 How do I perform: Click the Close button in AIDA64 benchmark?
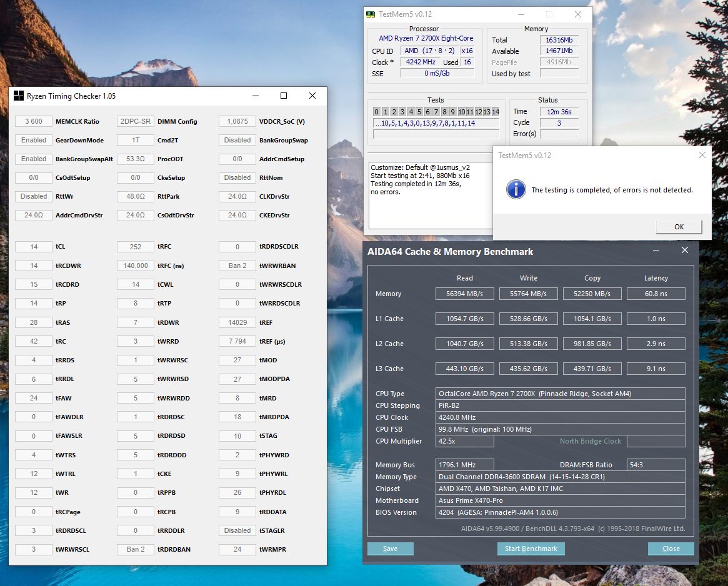(x=671, y=549)
